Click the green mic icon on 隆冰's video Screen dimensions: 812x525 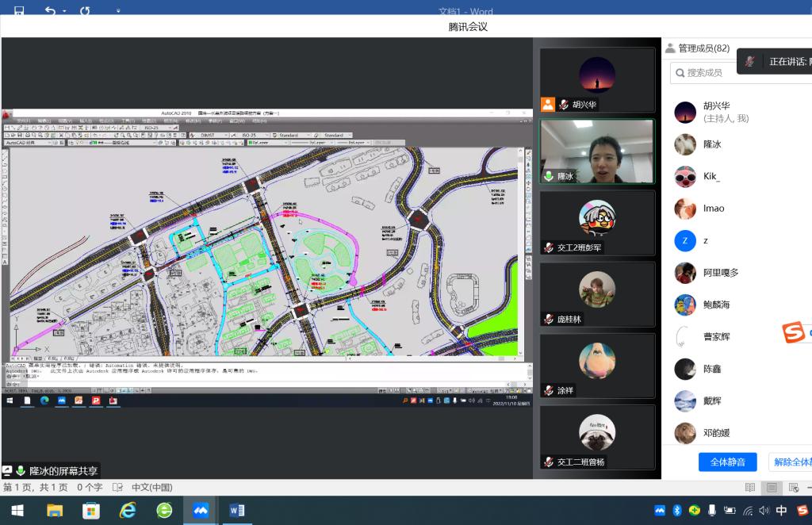pos(548,176)
